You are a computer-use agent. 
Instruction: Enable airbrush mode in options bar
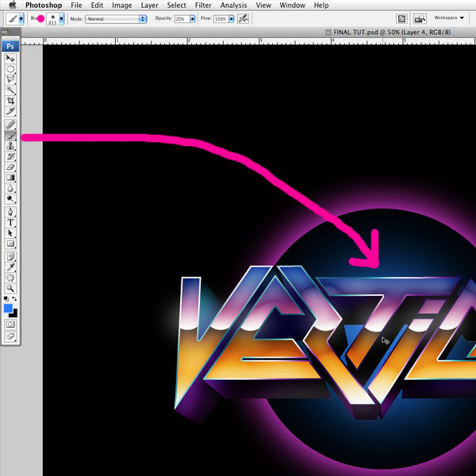tap(242, 18)
